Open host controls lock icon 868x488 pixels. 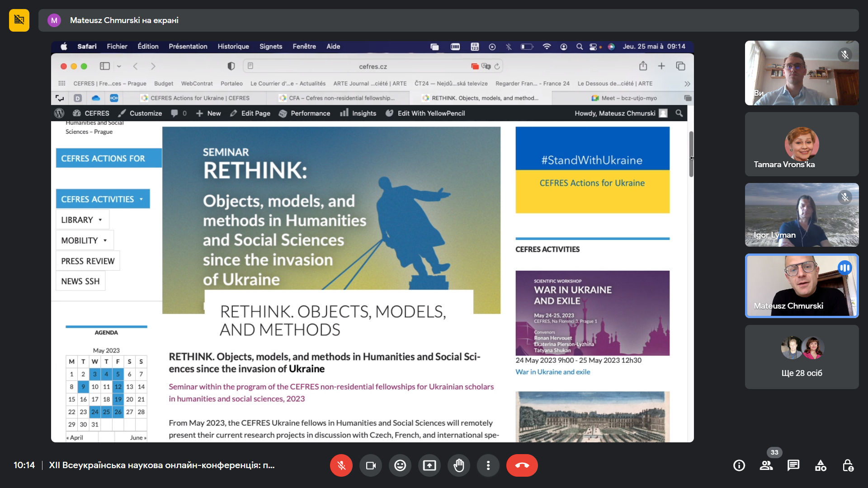coord(848,465)
